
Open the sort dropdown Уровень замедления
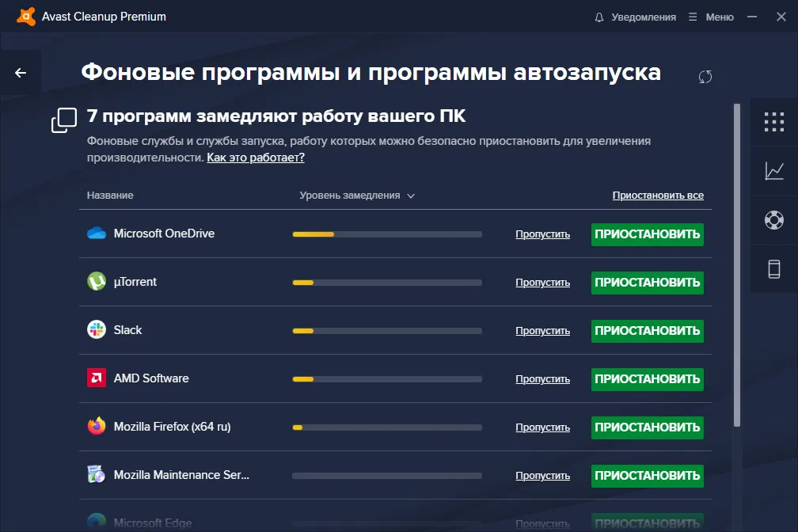coord(355,195)
